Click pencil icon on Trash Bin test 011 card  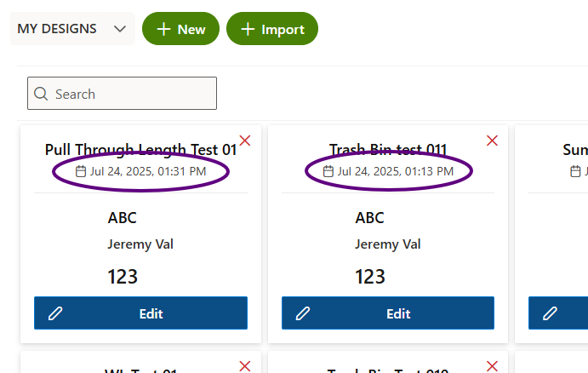tap(303, 313)
